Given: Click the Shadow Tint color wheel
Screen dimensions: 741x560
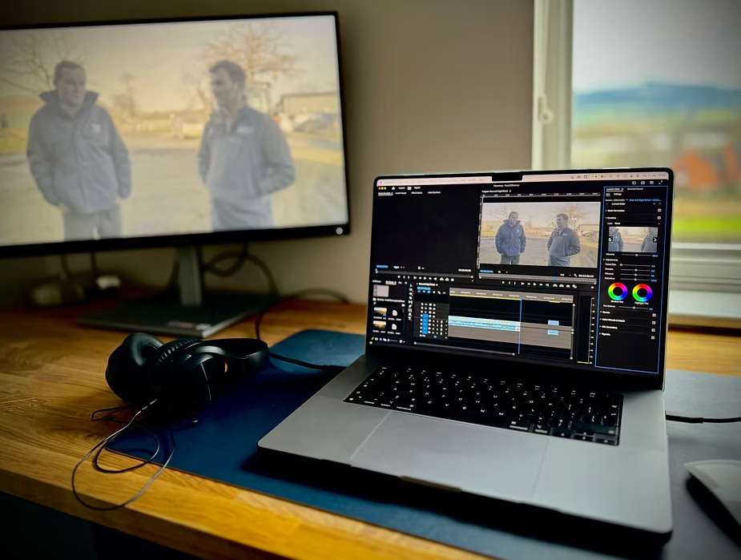Looking at the screenshot, I should click(618, 292).
